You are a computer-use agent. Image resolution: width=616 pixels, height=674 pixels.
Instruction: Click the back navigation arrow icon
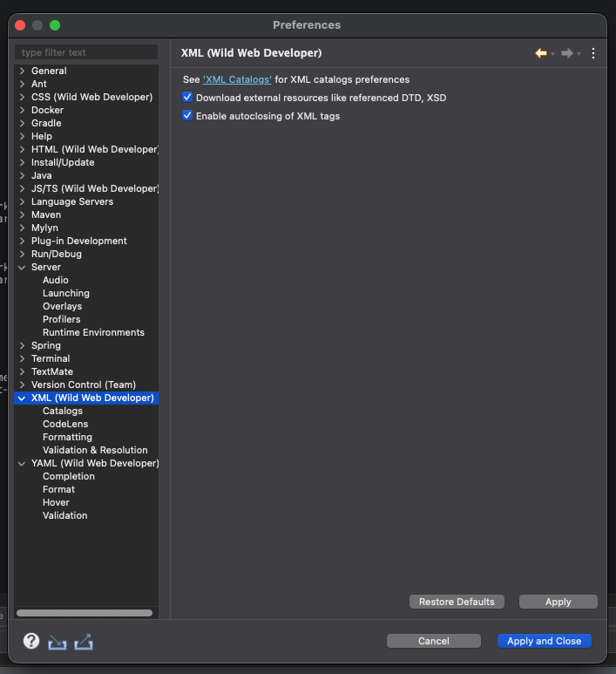pyautogui.click(x=541, y=53)
